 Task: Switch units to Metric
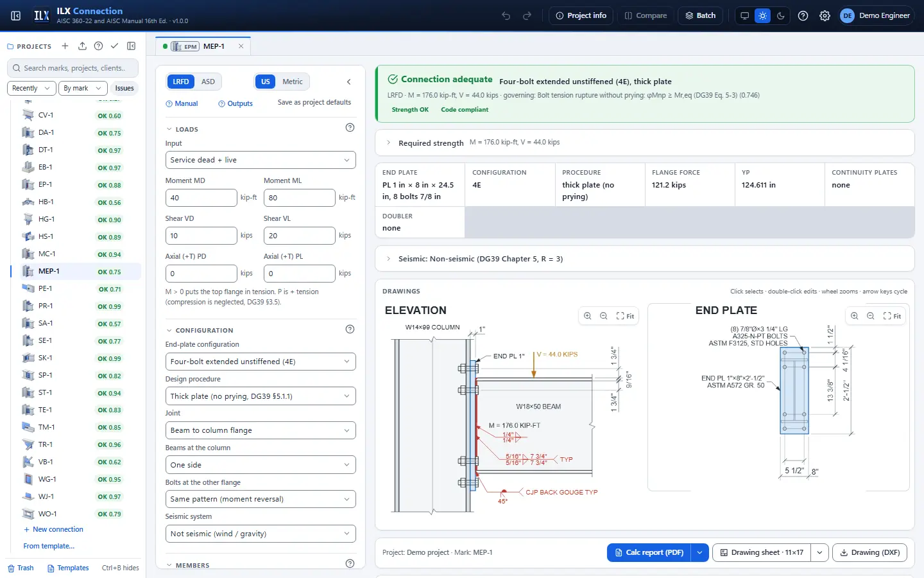[293, 82]
